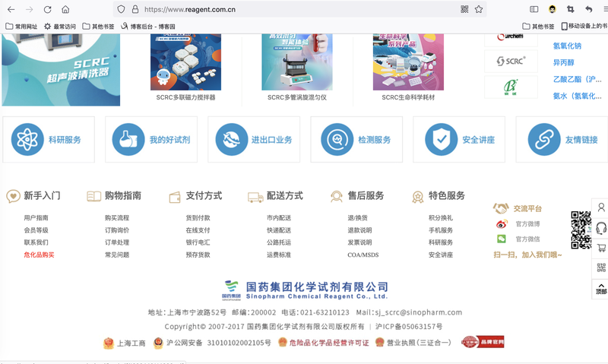Click the SCRC brand logo tile

tap(511, 61)
